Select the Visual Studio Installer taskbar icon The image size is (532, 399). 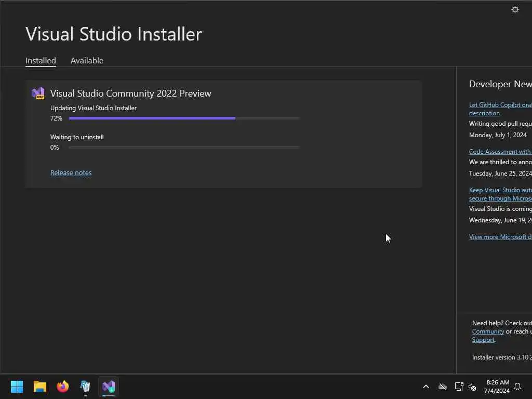click(x=109, y=387)
